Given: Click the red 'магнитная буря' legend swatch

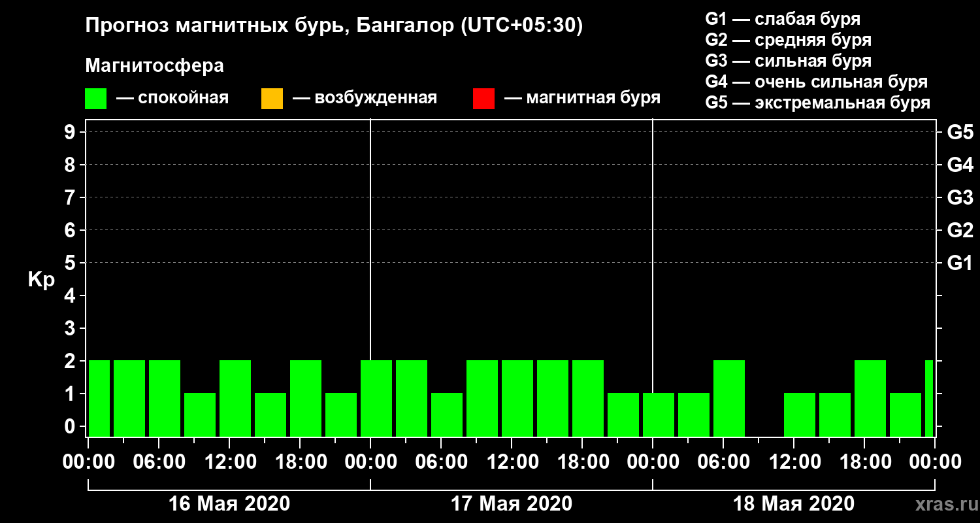Looking at the screenshot, I should [483, 99].
